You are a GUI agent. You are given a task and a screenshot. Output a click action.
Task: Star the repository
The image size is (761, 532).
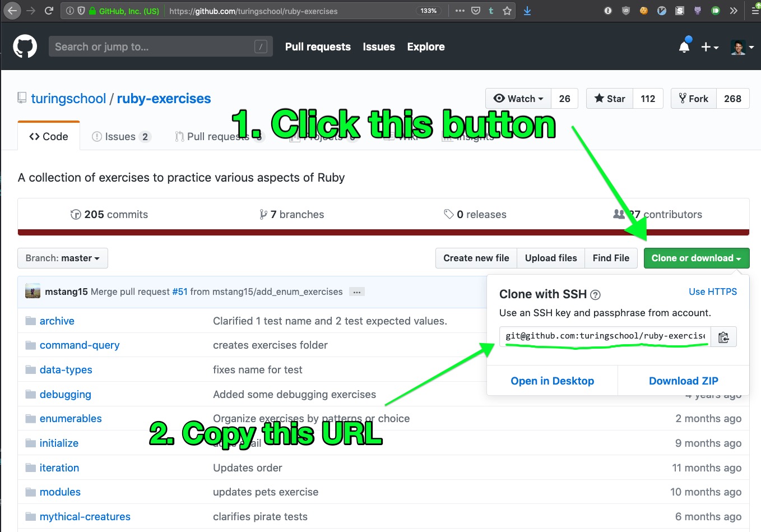coord(610,99)
